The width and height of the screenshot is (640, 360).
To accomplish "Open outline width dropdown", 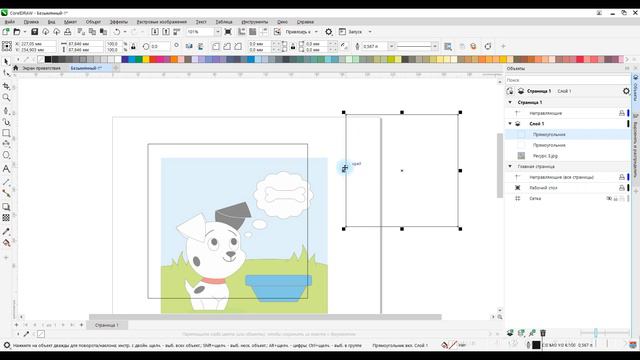I will pyautogui.click(x=391, y=47).
